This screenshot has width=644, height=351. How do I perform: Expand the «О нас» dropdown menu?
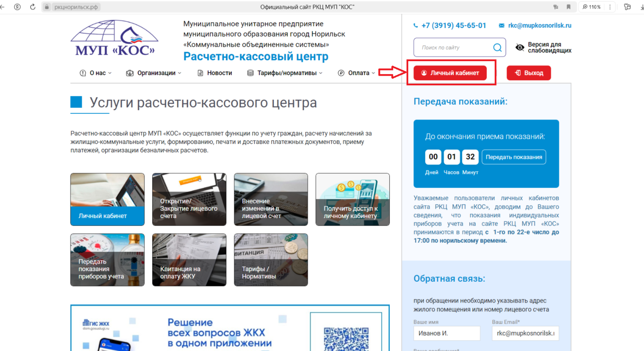pyautogui.click(x=96, y=73)
